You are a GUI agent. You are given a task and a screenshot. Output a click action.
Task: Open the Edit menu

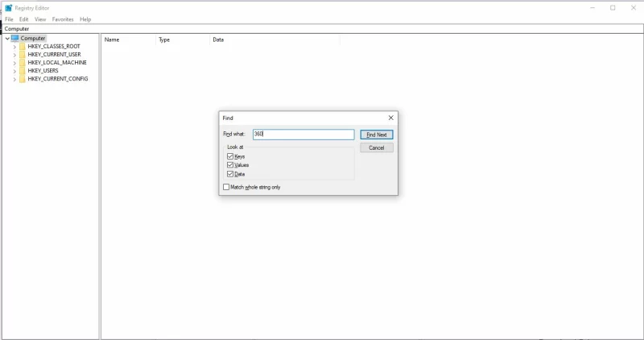click(24, 19)
